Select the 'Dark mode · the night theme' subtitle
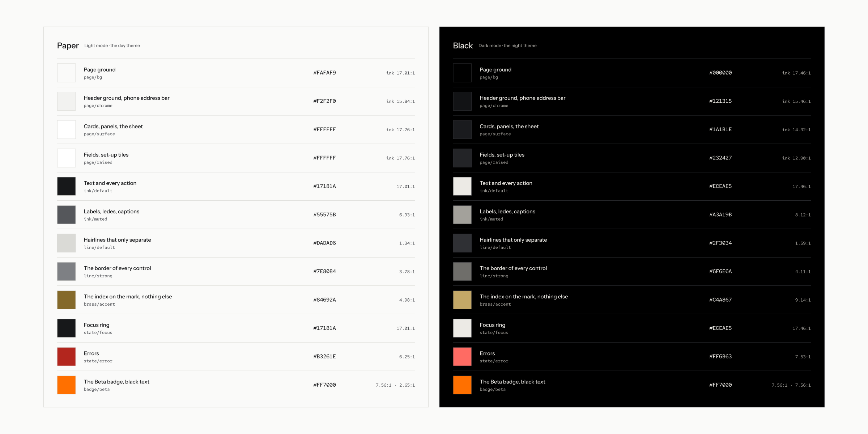The height and width of the screenshot is (434, 868). click(x=507, y=46)
